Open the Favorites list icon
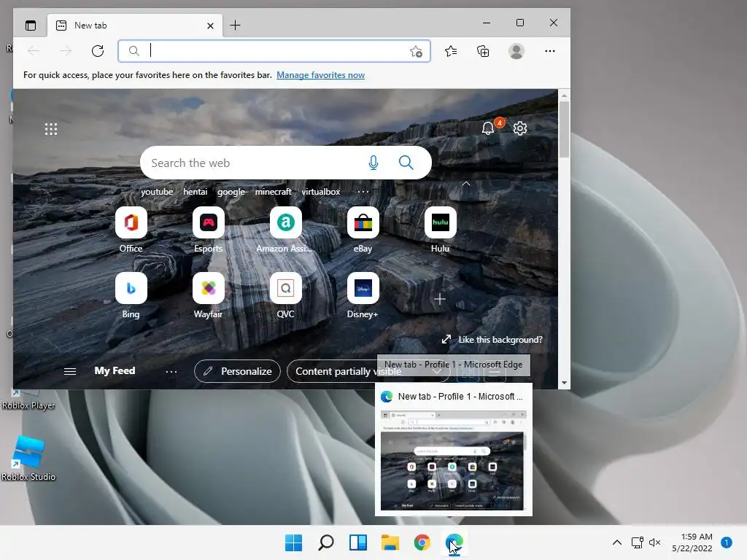747x560 pixels. [x=451, y=51]
